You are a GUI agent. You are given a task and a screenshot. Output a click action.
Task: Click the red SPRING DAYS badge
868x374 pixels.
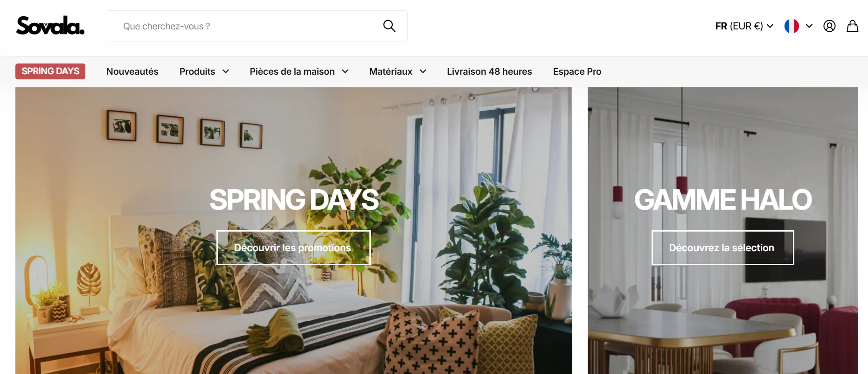[x=50, y=71]
